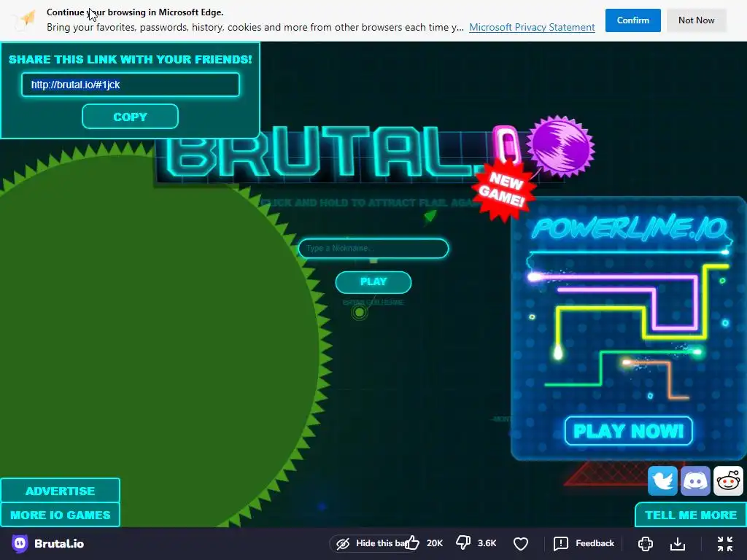The image size is (747, 560).
Task: Toggle Hide this bar eye icon
Action: 343,543
